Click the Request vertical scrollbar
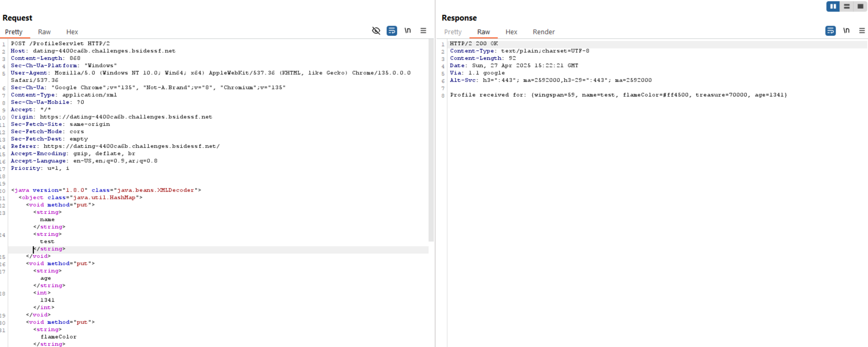 tap(431, 140)
